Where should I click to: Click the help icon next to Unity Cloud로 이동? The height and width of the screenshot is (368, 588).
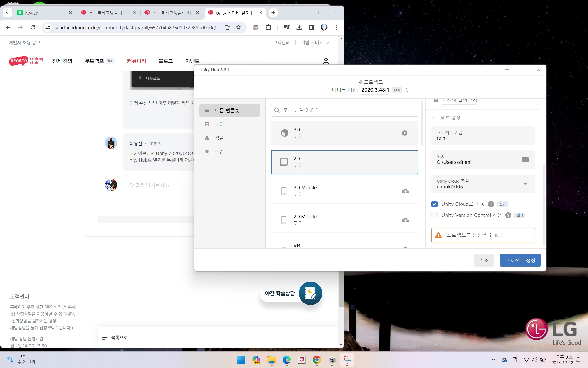[491, 204]
